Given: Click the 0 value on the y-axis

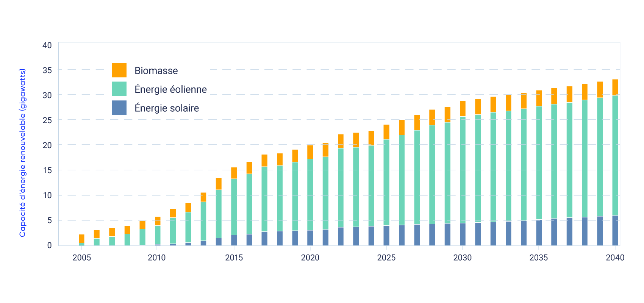Looking at the screenshot, I should click(49, 245).
